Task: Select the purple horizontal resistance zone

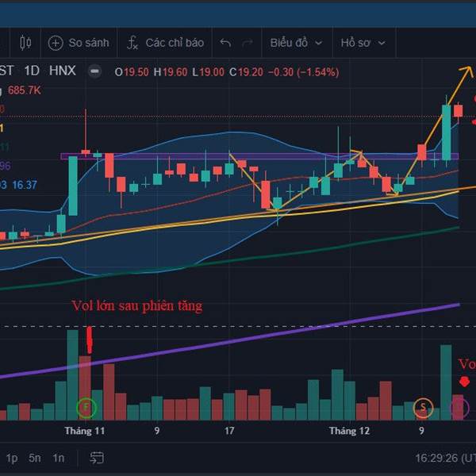Action: [259, 156]
